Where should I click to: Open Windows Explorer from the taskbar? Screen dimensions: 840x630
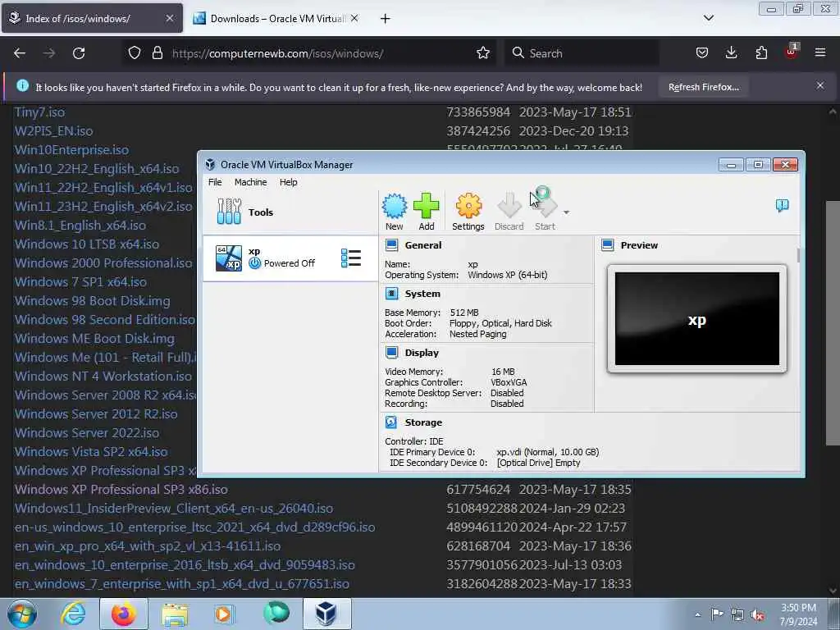pyautogui.click(x=175, y=614)
